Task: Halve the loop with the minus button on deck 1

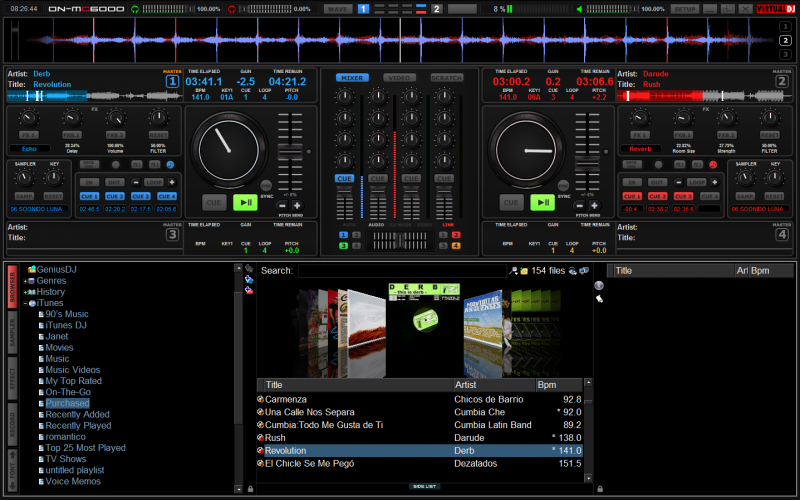Action: pyautogui.click(x=135, y=182)
